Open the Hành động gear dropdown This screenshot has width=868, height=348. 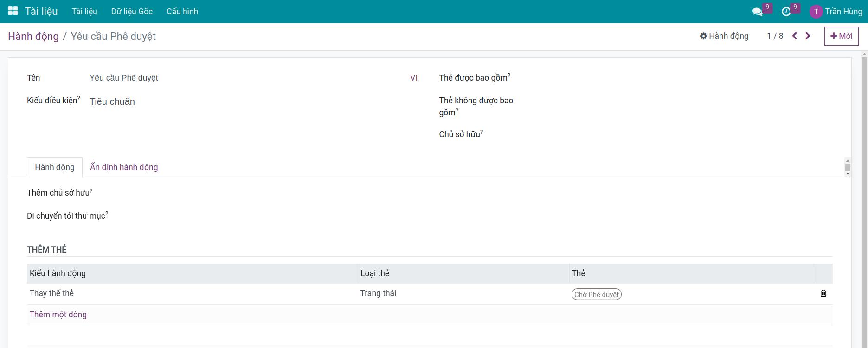pos(724,36)
